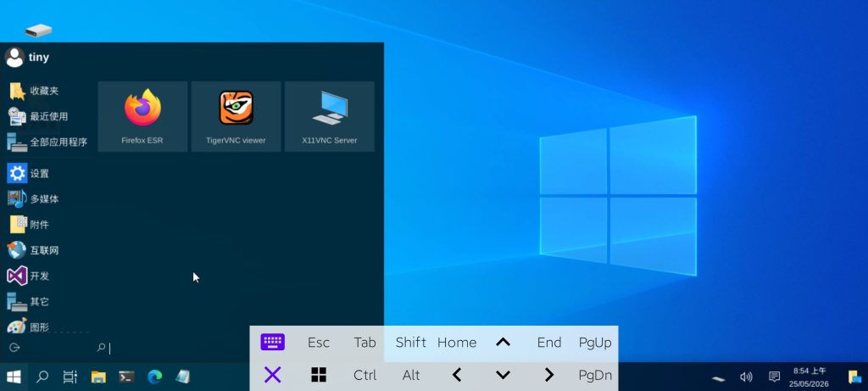Click the network drive icon in the tray
The height and width of the screenshot is (391, 868).
pos(718,379)
